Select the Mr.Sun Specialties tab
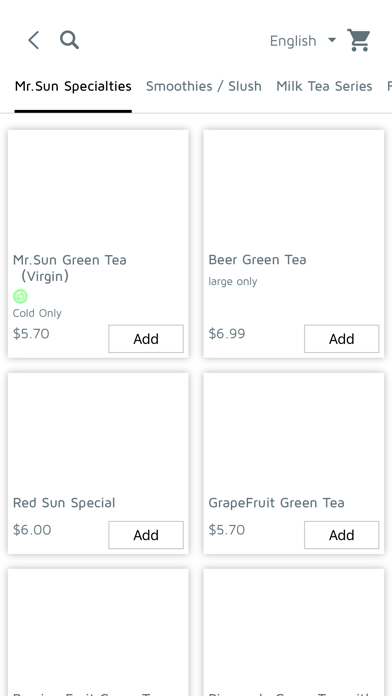 [x=73, y=86]
